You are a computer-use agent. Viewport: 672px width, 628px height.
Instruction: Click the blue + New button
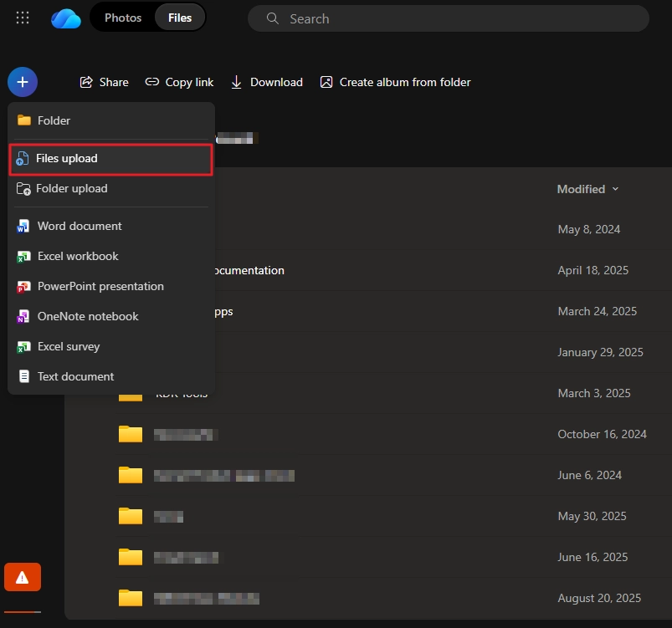click(22, 82)
